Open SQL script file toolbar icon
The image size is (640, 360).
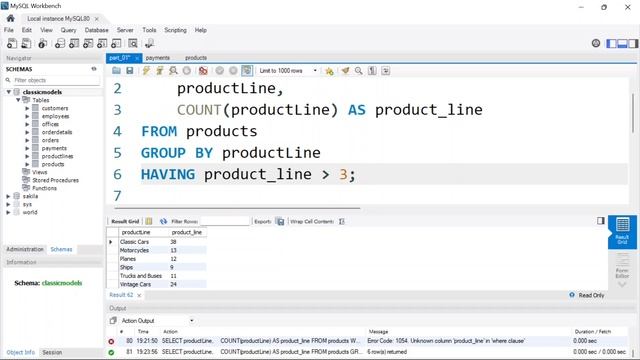26,43
